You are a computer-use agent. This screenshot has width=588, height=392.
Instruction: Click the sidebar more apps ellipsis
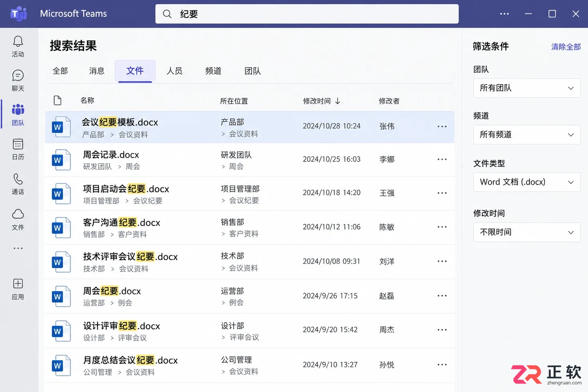coord(18,248)
